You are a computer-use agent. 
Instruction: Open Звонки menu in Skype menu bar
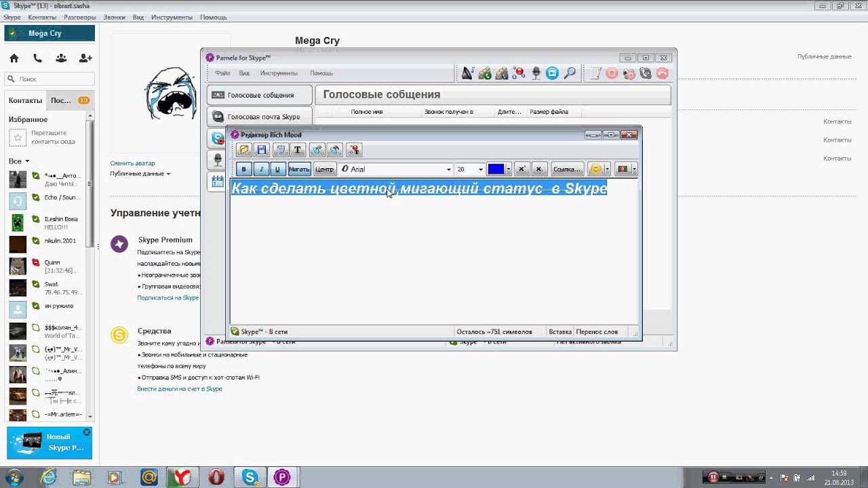114,17
